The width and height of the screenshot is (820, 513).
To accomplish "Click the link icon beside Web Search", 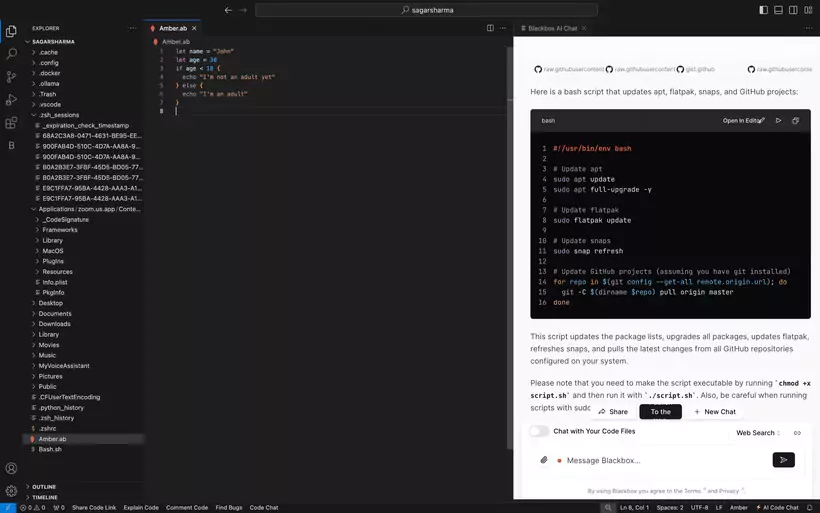I will tap(797, 433).
